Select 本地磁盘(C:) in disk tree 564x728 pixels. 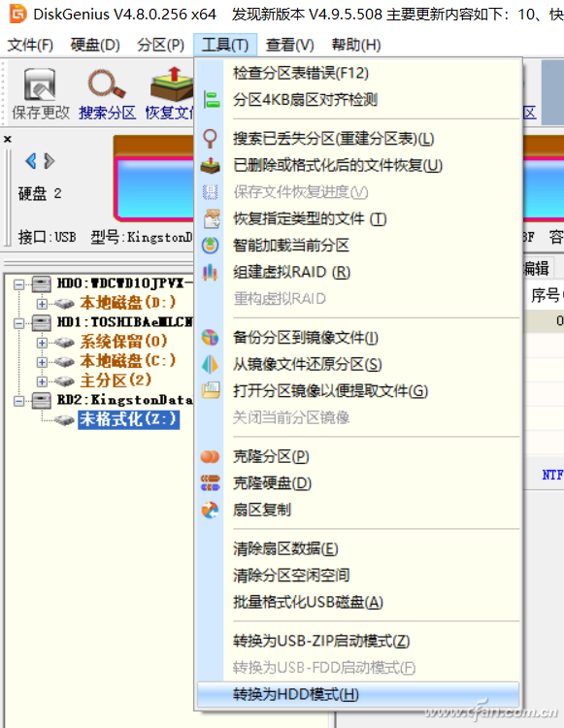128,361
